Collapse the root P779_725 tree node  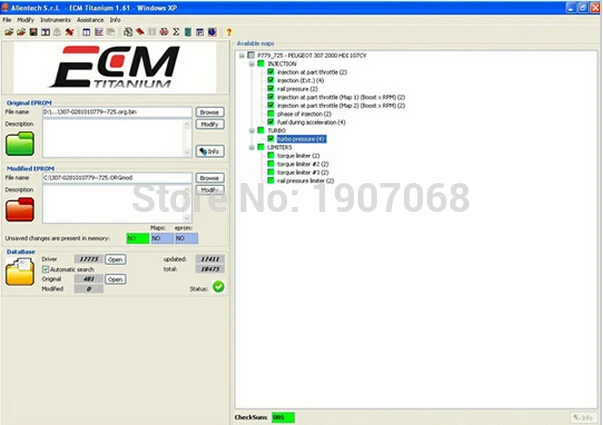point(242,55)
